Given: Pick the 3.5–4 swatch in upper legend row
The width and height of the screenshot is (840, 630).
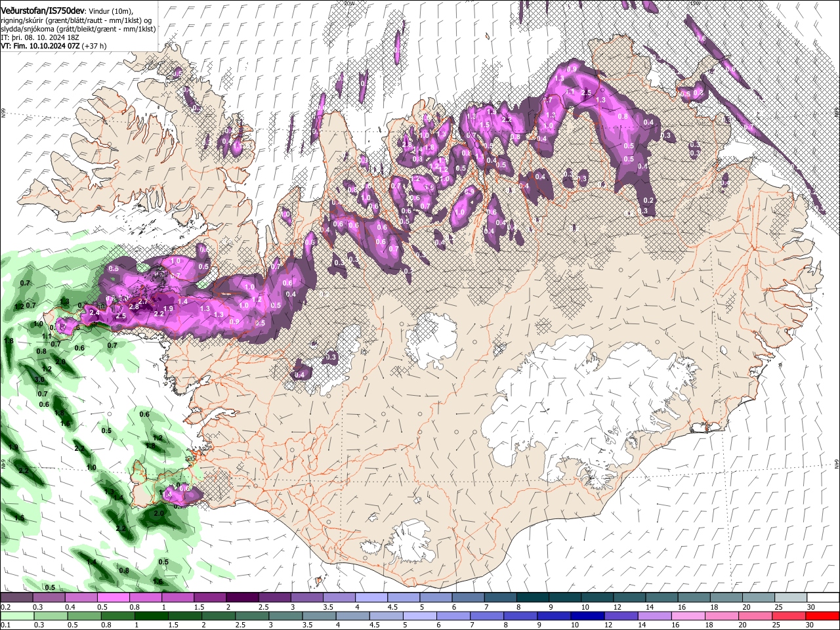Looking at the screenshot, I should pyautogui.click(x=339, y=598).
